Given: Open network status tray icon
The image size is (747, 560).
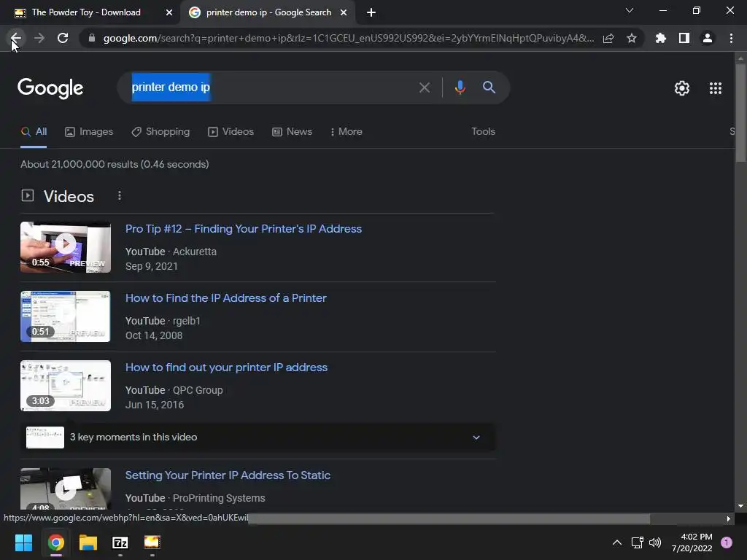Looking at the screenshot, I should click(637, 542).
